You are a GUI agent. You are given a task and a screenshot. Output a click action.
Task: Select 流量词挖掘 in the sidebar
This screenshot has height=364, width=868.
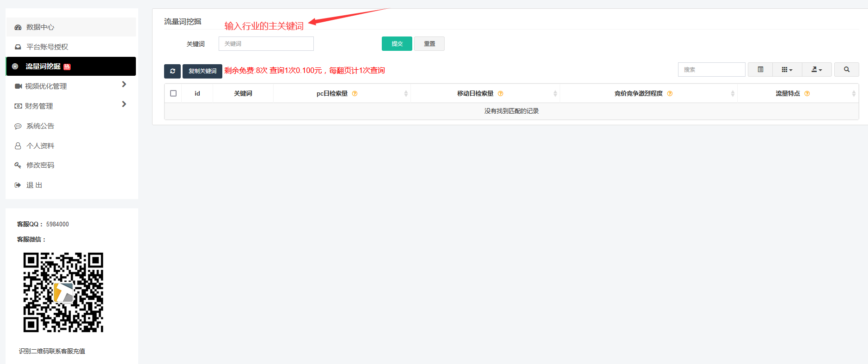coord(71,67)
